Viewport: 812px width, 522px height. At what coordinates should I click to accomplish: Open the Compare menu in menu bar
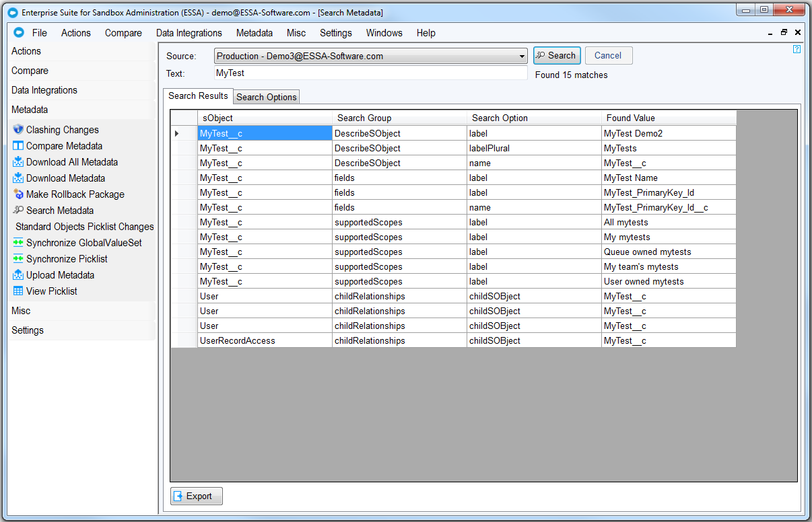point(123,33)
